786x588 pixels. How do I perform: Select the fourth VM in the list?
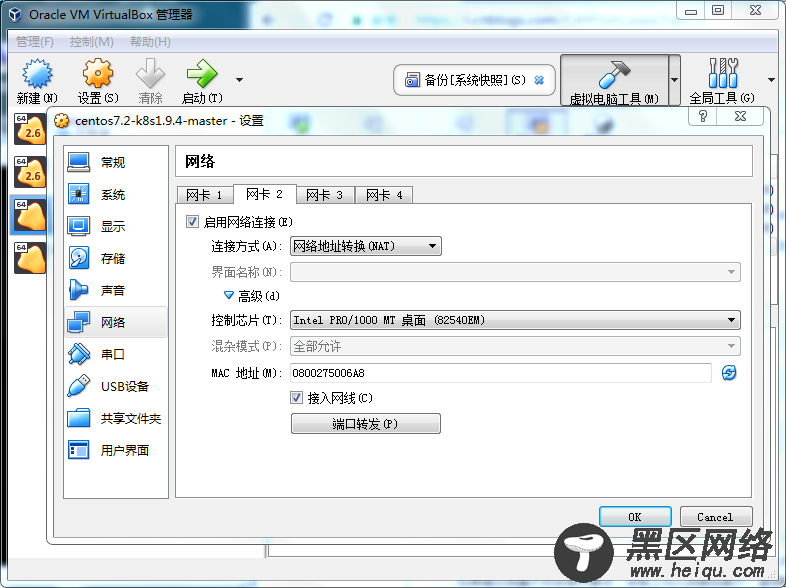tap(30, 258)
